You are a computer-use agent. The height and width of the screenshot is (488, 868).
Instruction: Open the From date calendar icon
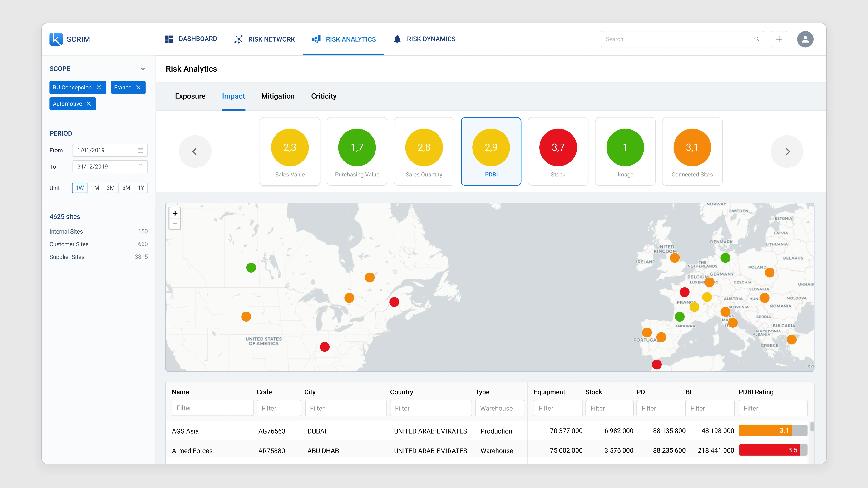[x=140, y=150]
